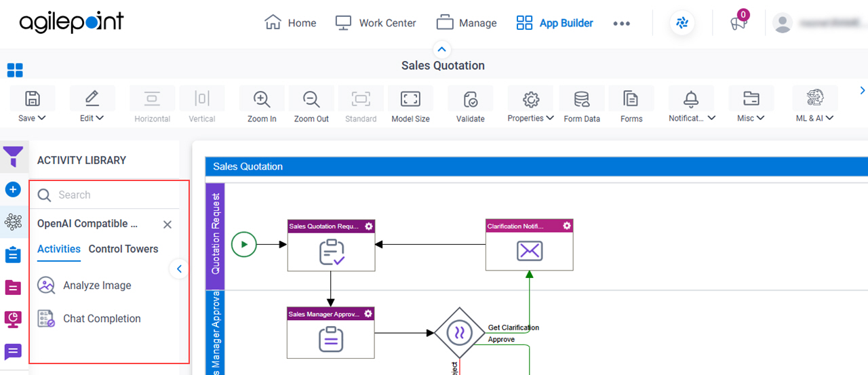Click the Standard zoom icon
Screen dimensions: 868x375
coord(361,99)
